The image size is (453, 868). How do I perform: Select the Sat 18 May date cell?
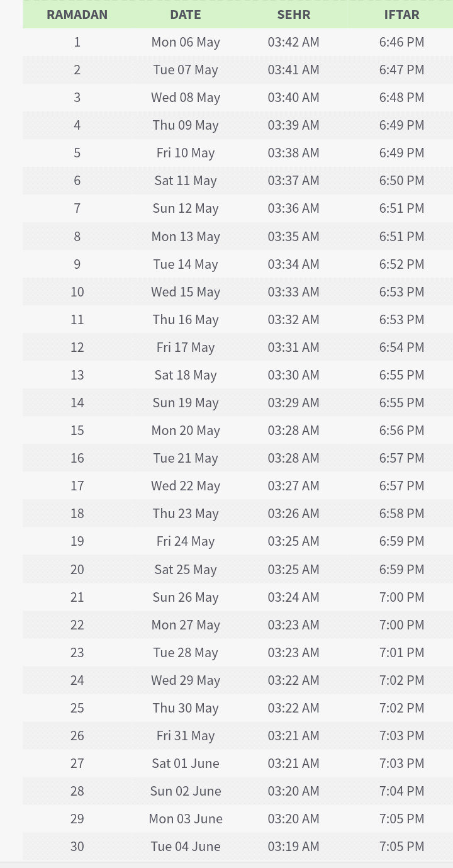[186, 375]
